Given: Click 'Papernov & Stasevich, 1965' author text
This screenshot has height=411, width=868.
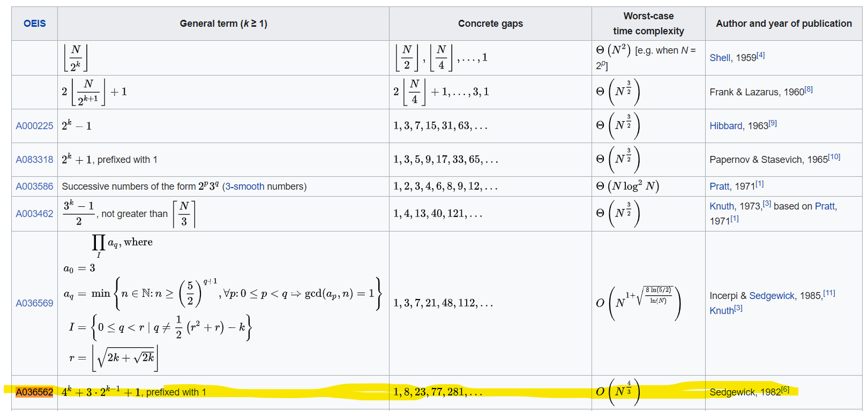Looking at the screenshot, I should (768, 160).
